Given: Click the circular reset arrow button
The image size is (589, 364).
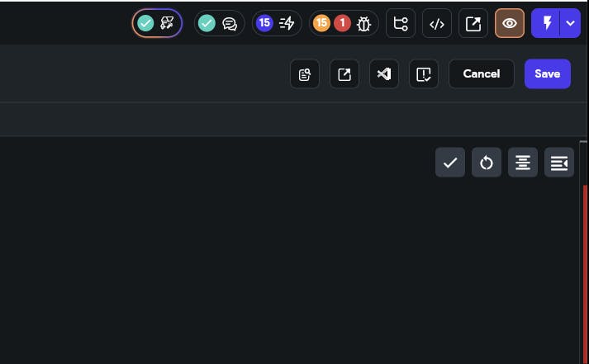Looking at the screenshot, I should pyautogui.click(x=487, y=163).
